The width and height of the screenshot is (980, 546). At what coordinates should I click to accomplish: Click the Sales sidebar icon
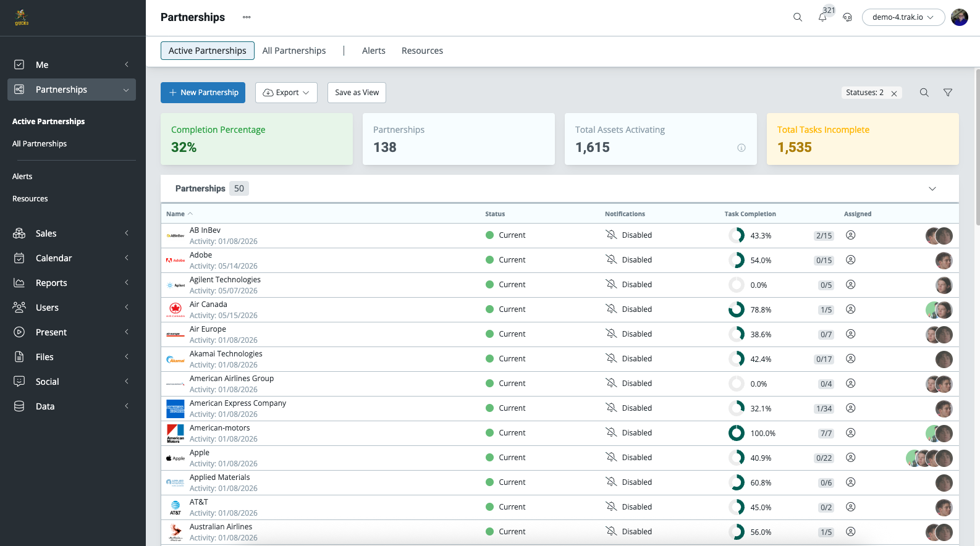click(x=19, y=233)
